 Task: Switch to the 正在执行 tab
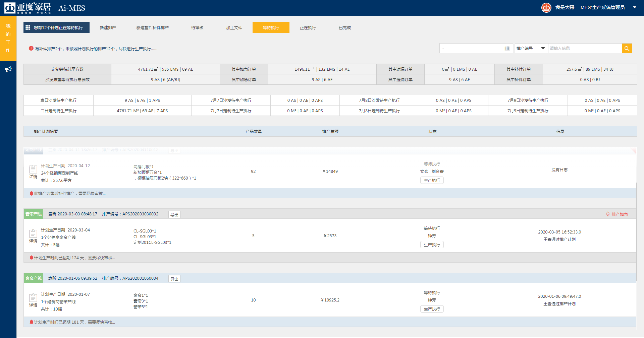[x=308, y=28]
